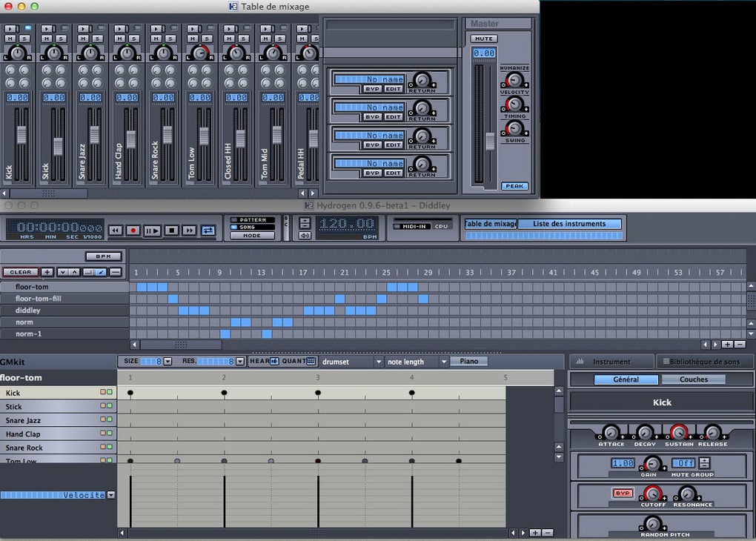Play sample on Hand Clap channel

tap(120, 29)
